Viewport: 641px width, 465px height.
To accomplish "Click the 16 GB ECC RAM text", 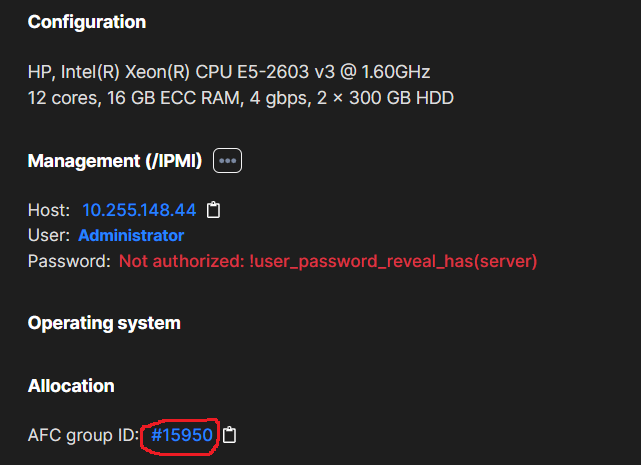I will pos(175,98).
